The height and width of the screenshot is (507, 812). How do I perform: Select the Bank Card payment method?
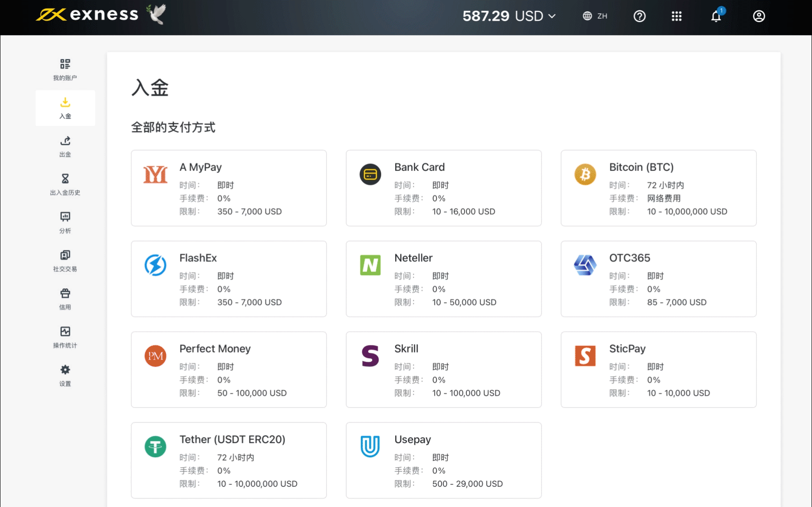[x=443, y=188]
